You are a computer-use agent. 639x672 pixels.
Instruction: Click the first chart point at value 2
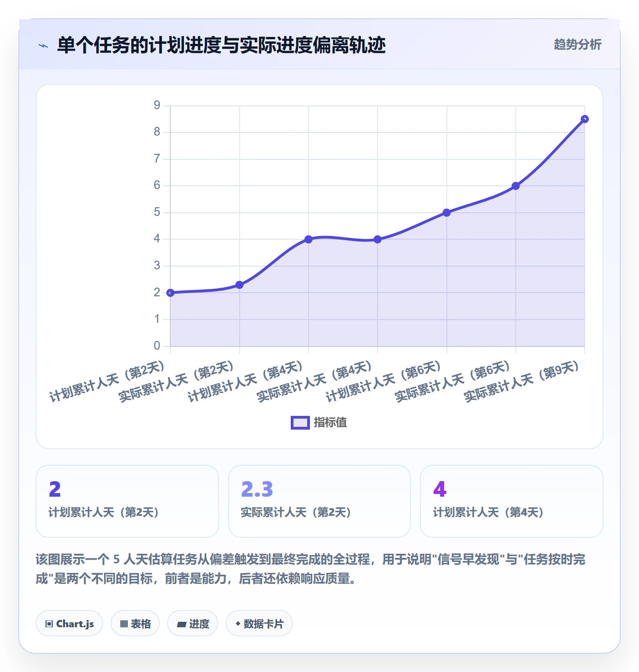(x=170, y=293)
